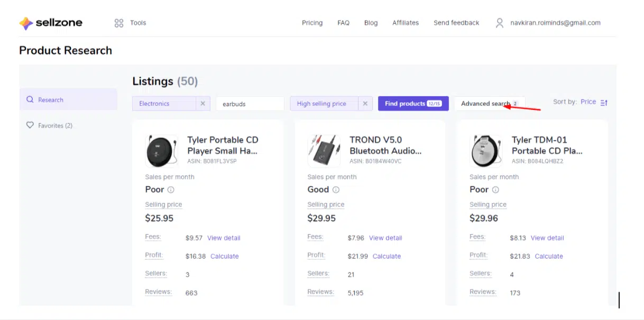Click the Research magnifier icon in sidebar

tap(30, 99)
